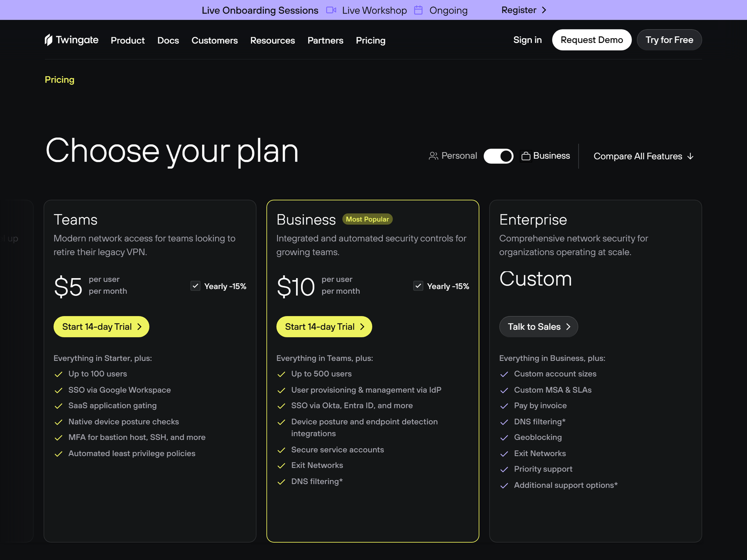The image size is (747, 560).
Task: Click the calendar icon beside Ongoing
Action: coord(418,10)
